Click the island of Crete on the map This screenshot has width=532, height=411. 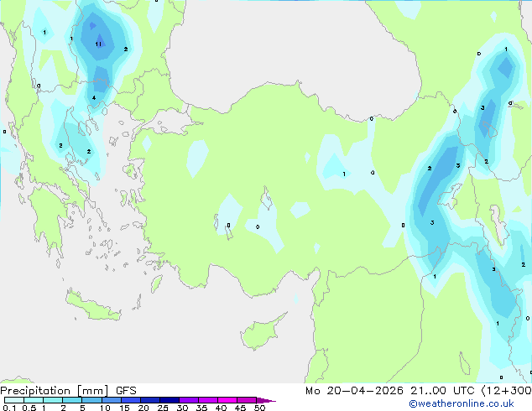tap(93, 307)
